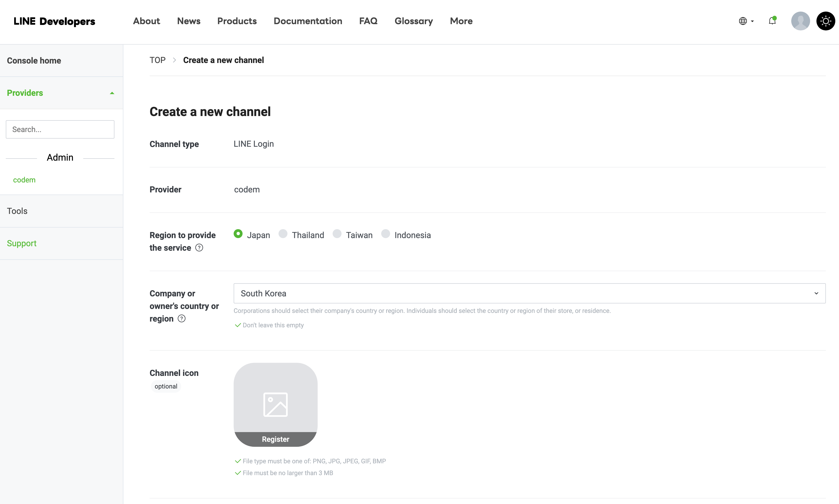Go to Console home

[x=34, y=60]
